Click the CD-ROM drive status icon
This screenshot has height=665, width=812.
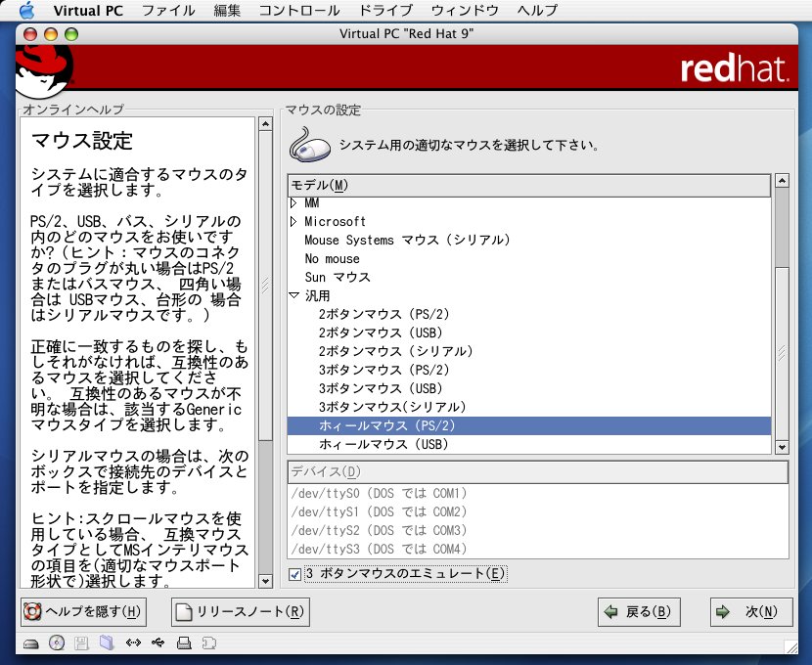pos(57,643)
